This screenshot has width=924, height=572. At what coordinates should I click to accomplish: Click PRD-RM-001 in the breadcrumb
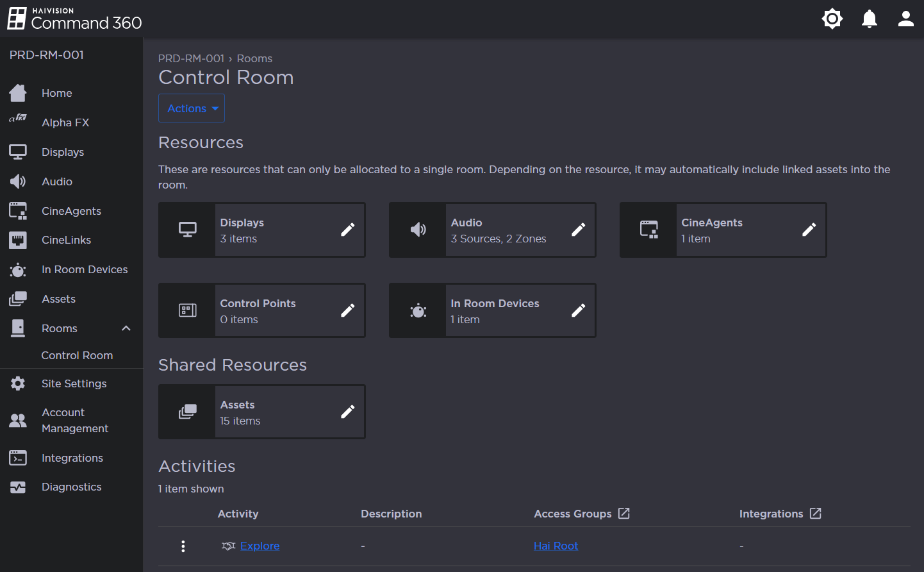(x=191, y=58)
